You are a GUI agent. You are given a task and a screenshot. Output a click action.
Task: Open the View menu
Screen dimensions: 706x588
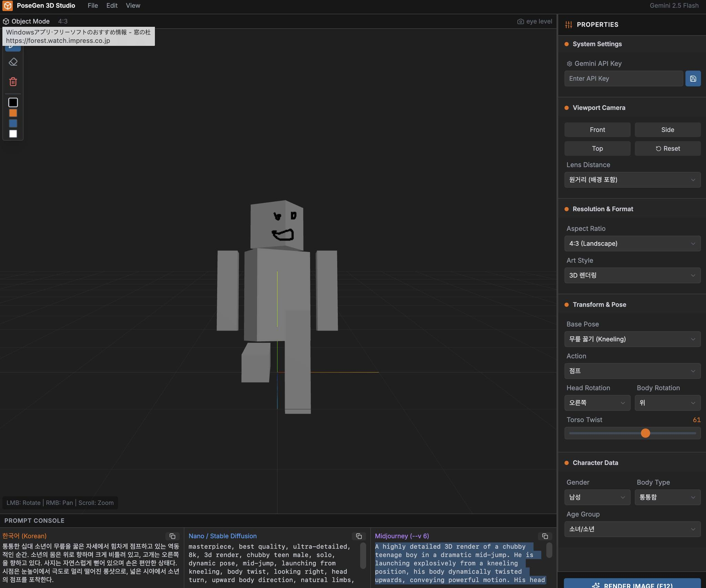(x=133, y=6)
